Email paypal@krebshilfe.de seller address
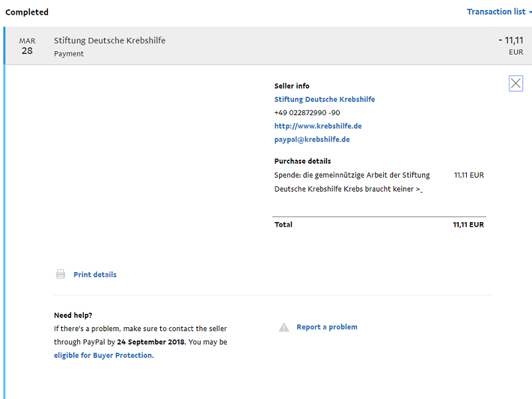The width and height of the screenshot is (532, 399). click(x=312, y=140)
